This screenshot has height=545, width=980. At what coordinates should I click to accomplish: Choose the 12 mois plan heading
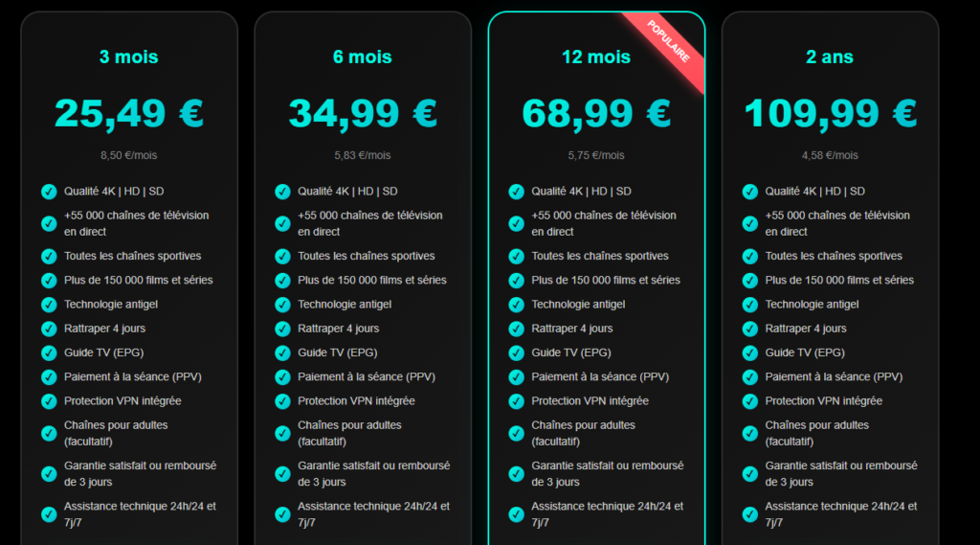(x=595, y=57)
